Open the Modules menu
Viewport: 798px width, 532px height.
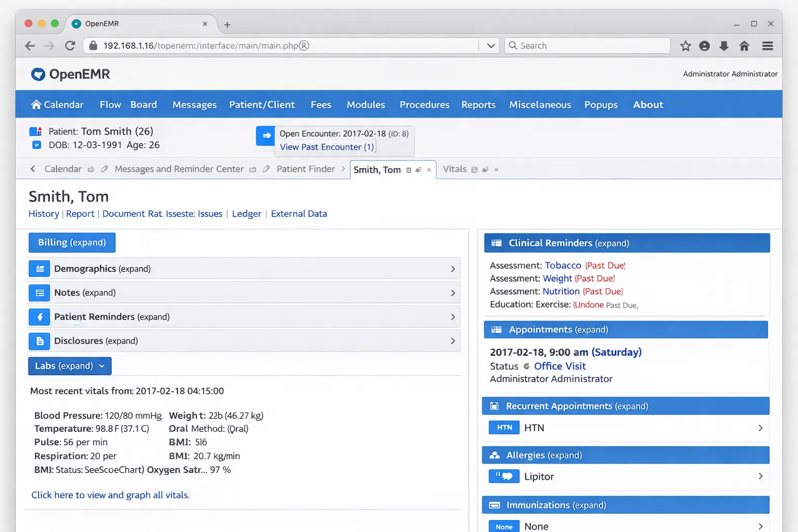click(366, 104)
